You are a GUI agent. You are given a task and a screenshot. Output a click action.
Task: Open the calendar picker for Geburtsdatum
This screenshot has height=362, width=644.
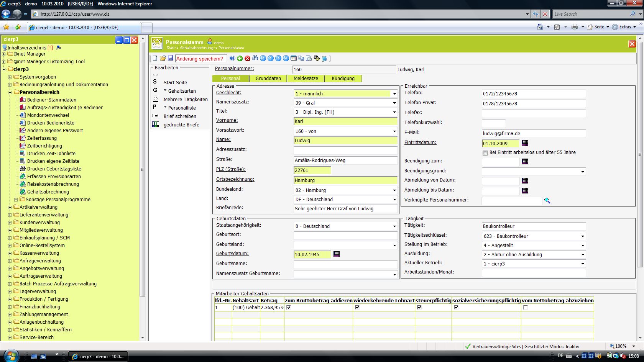pos(337,254)
